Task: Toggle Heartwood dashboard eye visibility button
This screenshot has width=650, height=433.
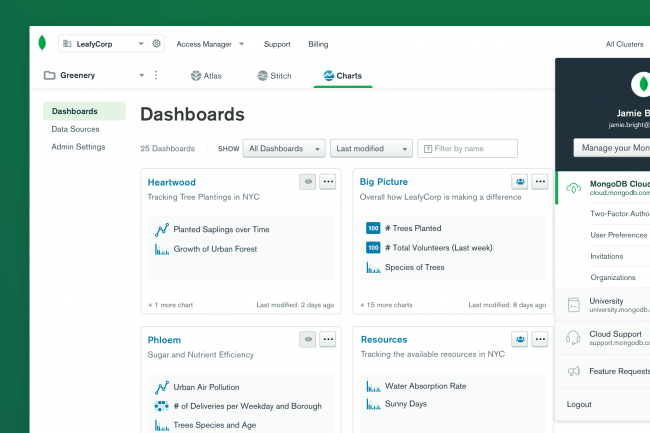Action: tap(308, 181)
